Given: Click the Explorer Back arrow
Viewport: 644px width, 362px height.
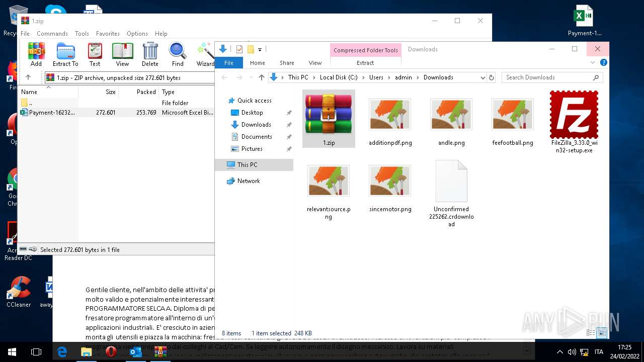Looking at the screenshot, I should (225, 77).
